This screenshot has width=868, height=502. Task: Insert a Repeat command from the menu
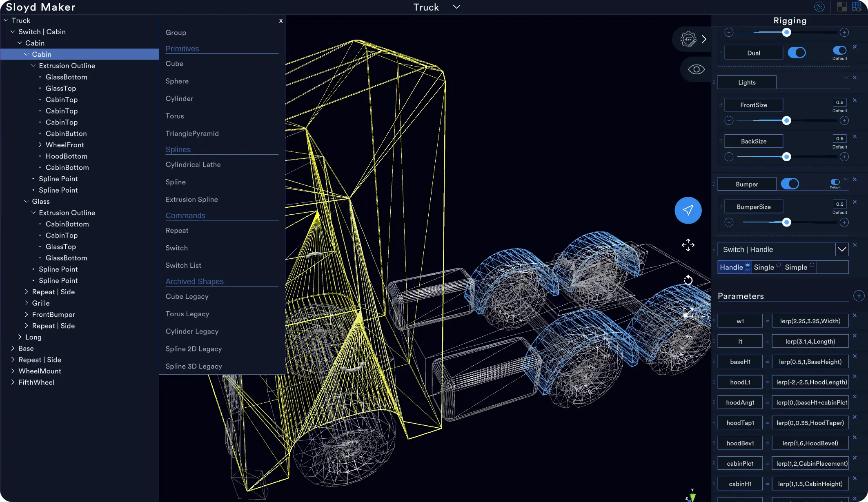pos(177,231)
